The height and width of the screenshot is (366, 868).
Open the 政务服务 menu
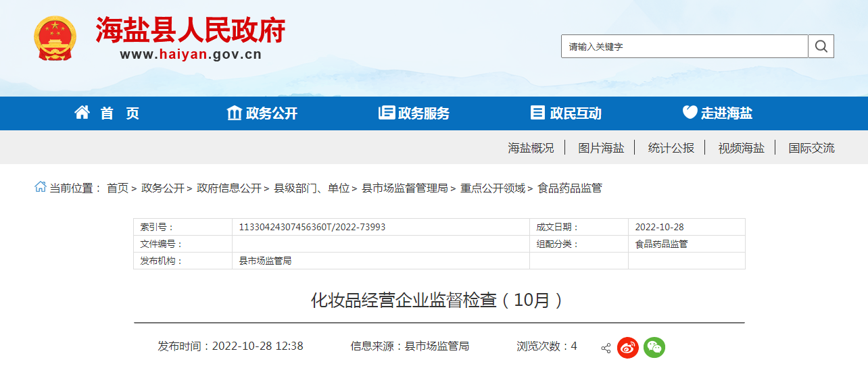pyautogui.click(x=424, y=113)
